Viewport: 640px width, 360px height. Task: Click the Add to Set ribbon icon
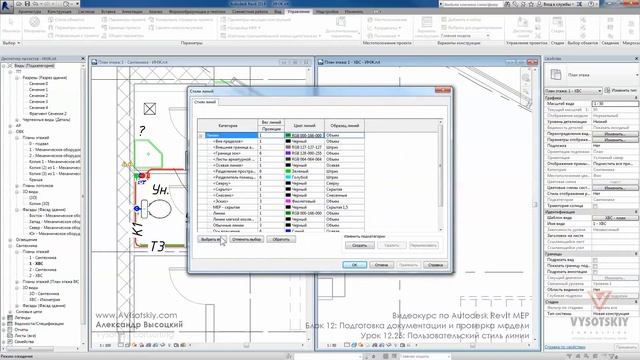click(x=444, y=20)
